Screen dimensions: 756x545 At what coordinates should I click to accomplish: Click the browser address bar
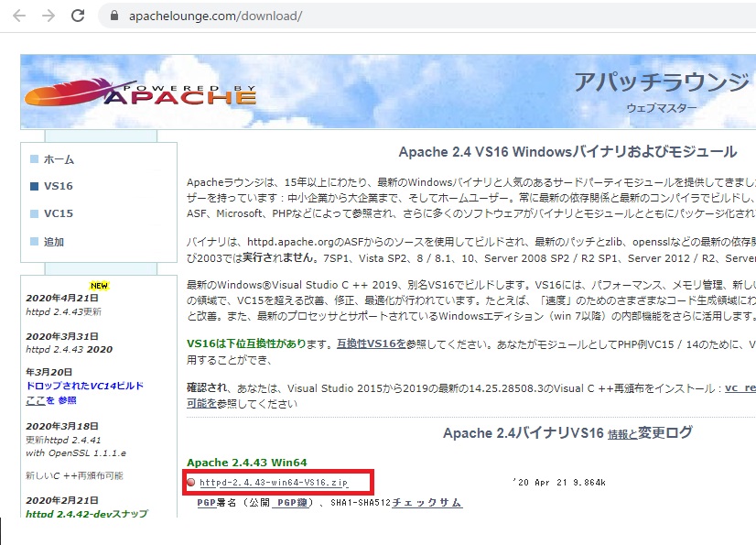(x=275, y=16)
